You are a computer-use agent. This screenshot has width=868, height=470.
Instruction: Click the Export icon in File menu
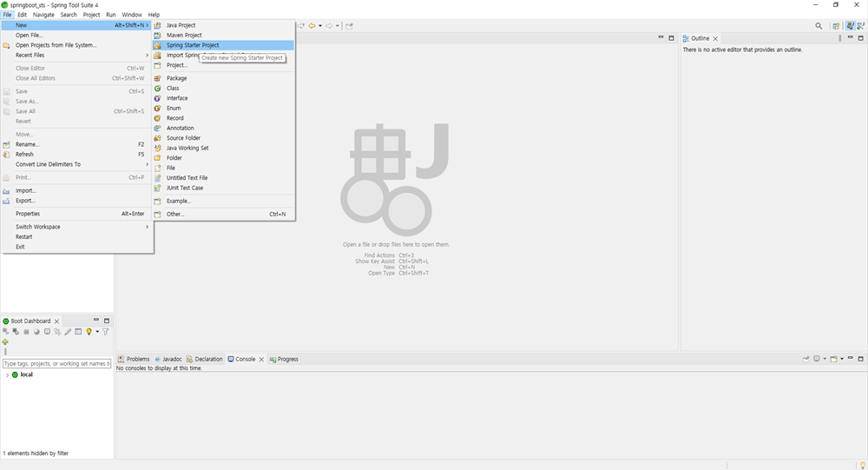[7, 201]
